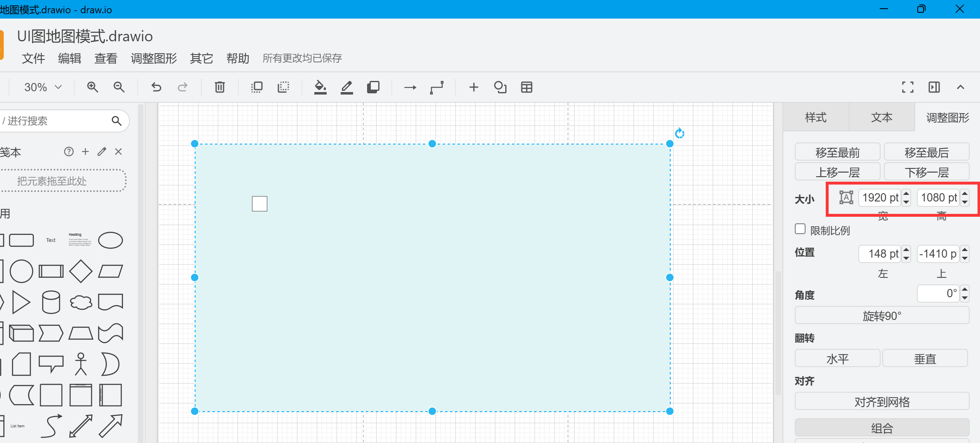Viewport: 980px width, 443px height.
Task: Open the 查看 menu
Action: pyautogui.click(x=106, y=58)
